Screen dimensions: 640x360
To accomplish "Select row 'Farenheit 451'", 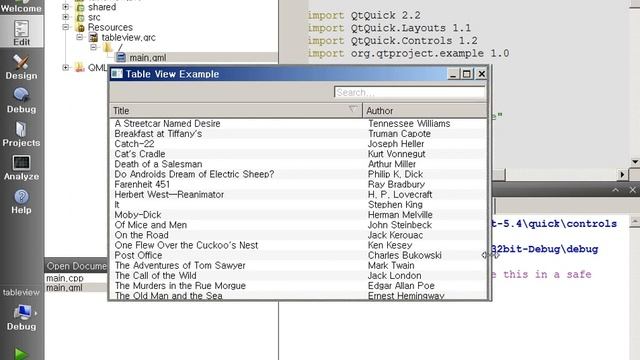I will point(298,184).
